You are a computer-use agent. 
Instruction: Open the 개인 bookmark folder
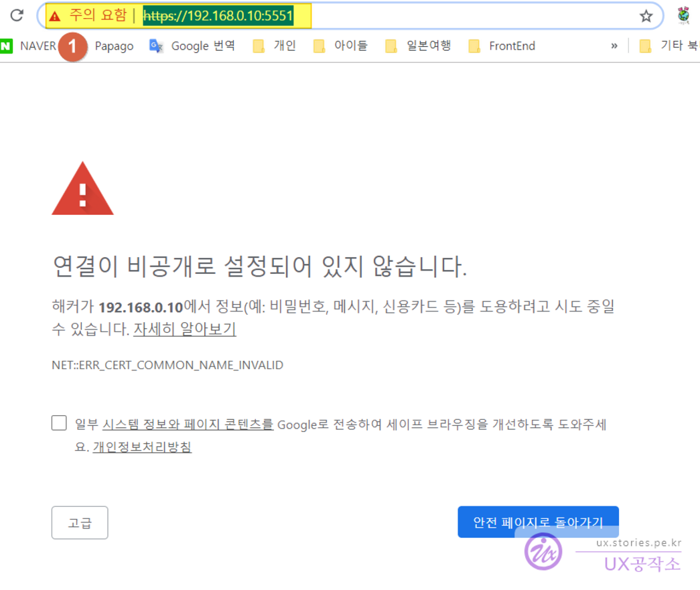[275, 46]
